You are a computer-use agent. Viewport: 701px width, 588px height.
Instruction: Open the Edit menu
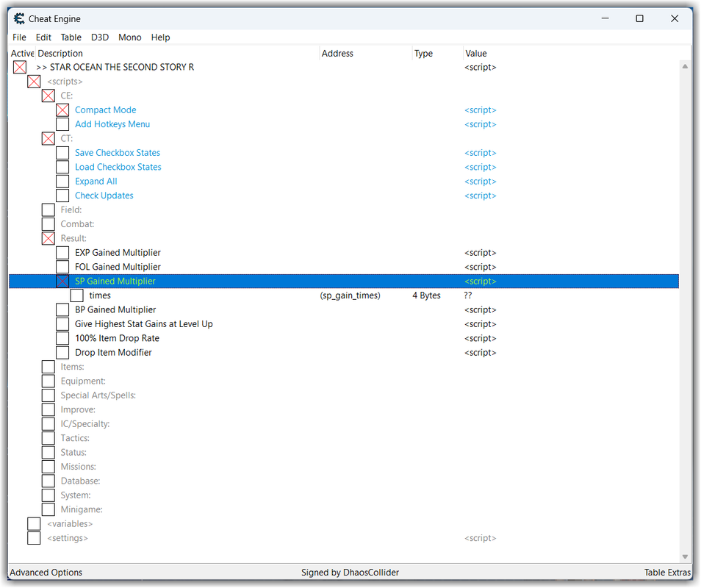[43, 37]
